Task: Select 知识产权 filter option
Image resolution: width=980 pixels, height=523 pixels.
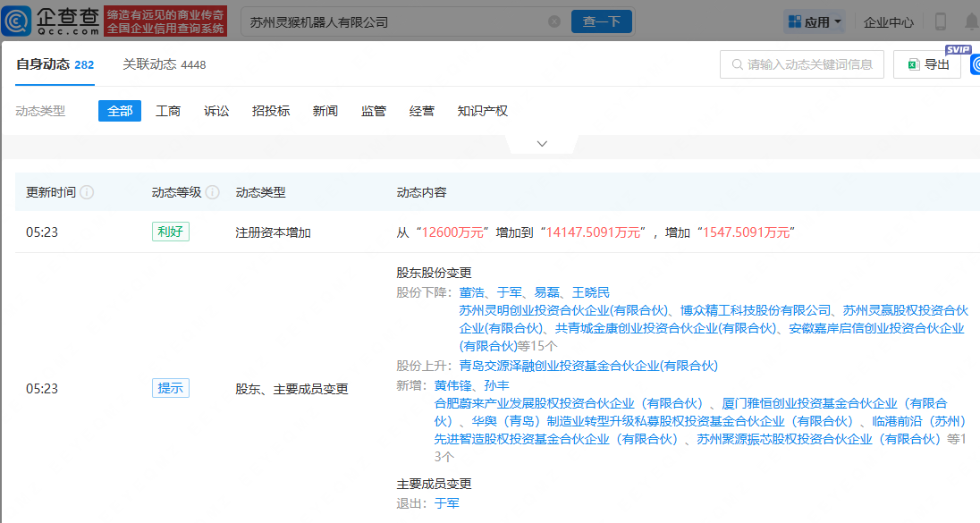Action: 482,111
